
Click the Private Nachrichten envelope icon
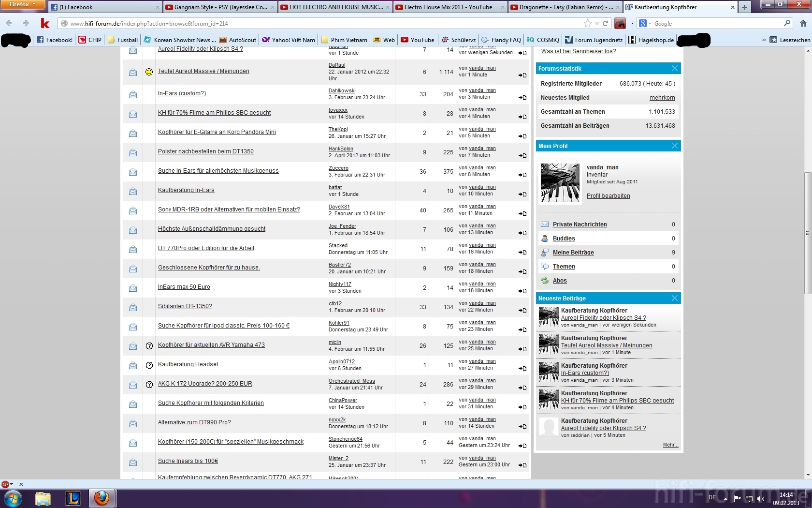tap(545, 224)
